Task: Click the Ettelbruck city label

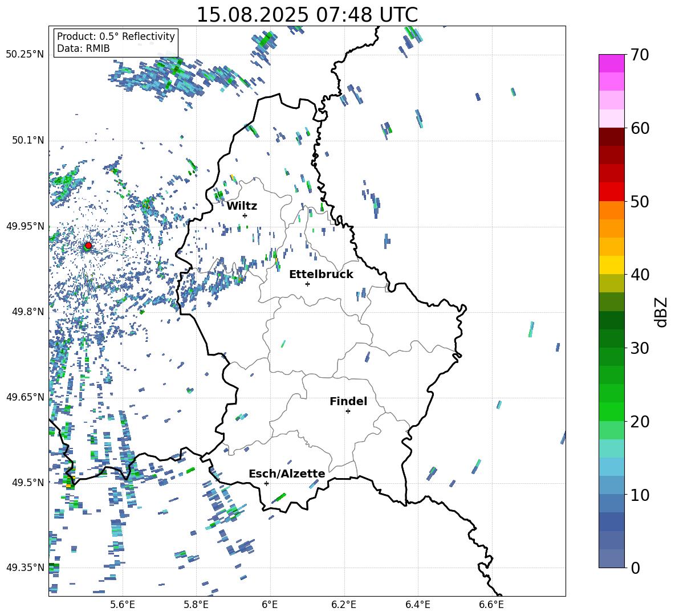Action: click(321, 274)
